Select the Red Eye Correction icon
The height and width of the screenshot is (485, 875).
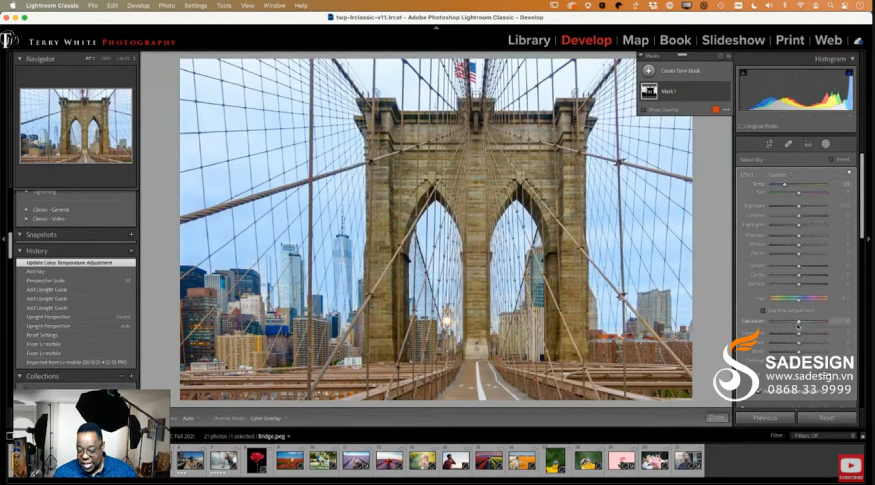point(807,144)
